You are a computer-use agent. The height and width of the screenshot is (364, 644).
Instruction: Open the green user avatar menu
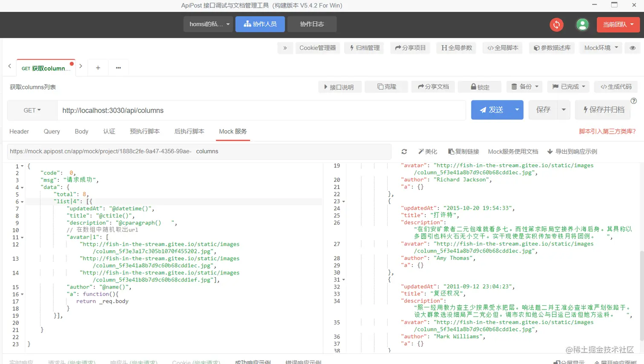pyautogui.click(x=582, y=25)
